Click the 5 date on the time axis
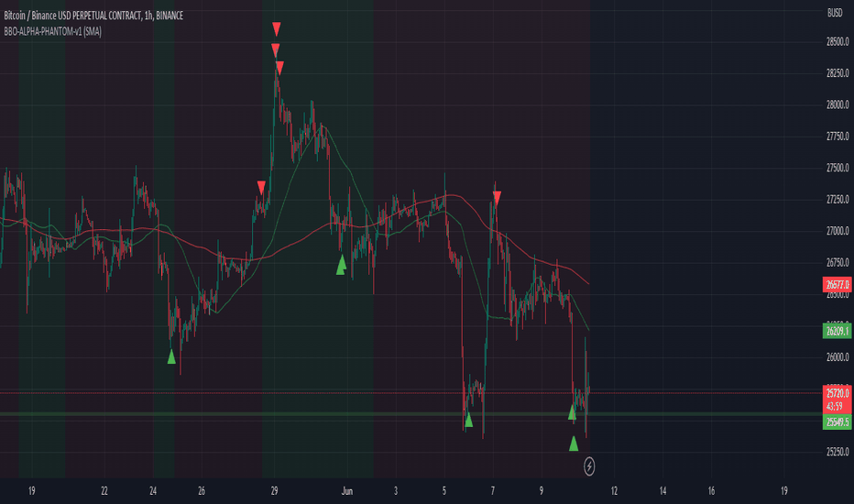The image size is (854, 504). click(x=444, y=491)
